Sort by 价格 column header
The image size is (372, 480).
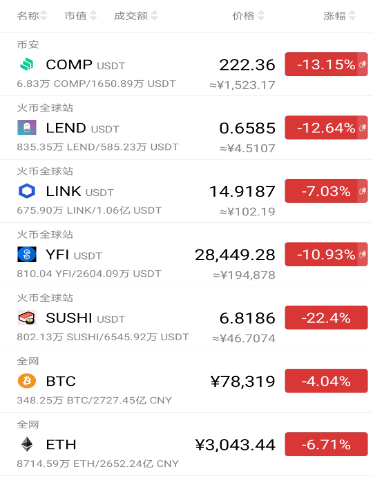[248, 15]
